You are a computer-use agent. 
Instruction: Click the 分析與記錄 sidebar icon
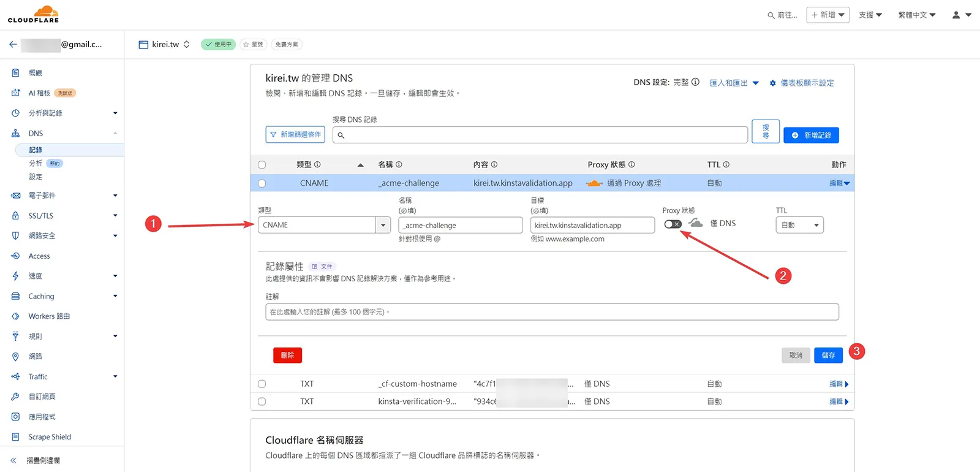(x=15, y=113)
